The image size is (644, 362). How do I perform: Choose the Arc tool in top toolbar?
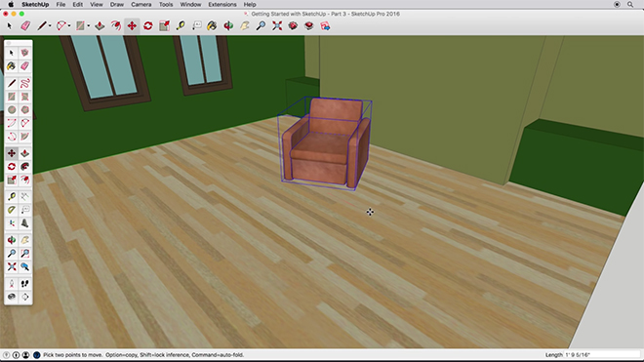pos(60,26)
